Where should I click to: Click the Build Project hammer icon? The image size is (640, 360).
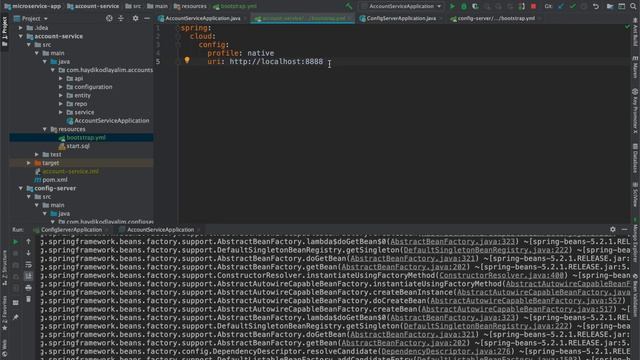(x=348, y=6)
